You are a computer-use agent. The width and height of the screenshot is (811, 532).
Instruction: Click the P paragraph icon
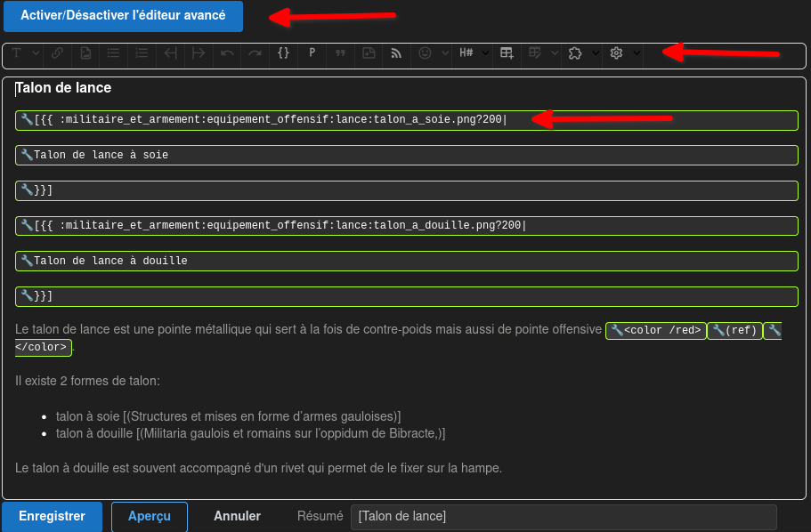(312, 52)
